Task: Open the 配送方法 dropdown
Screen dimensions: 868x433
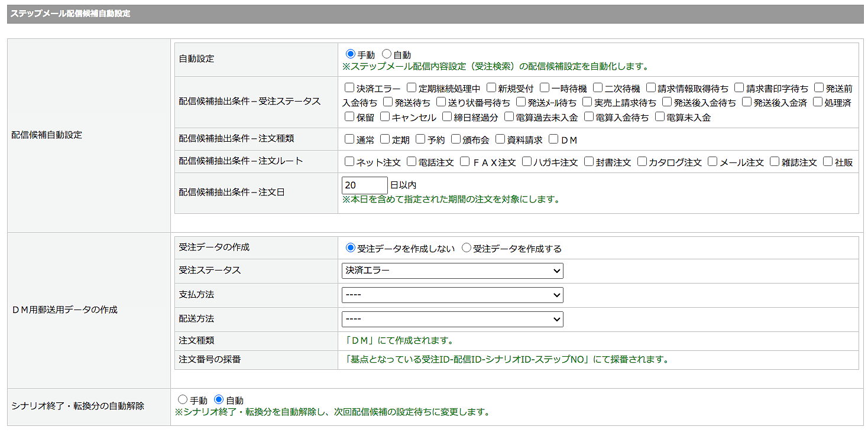Action: coord(452,319)
